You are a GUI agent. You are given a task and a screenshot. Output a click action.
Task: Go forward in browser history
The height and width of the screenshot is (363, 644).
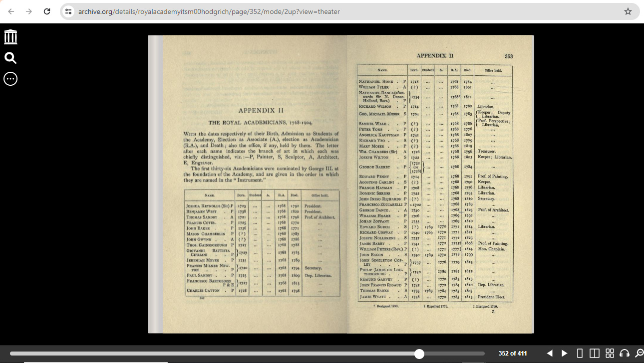point(29,11)
